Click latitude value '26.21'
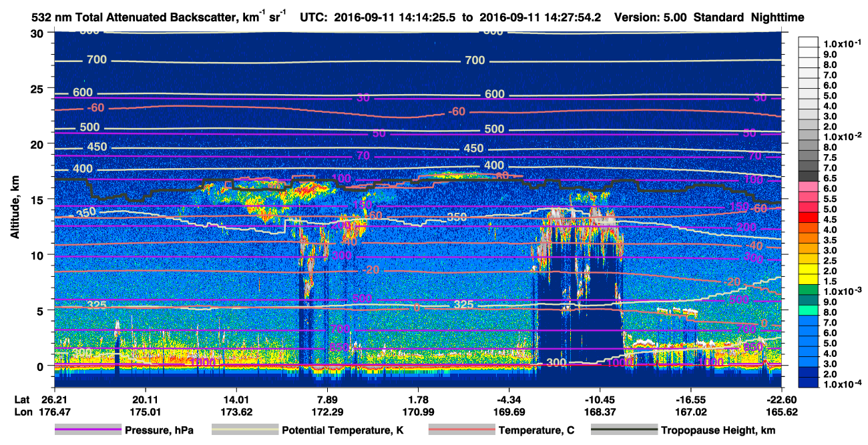The image size is (868, 445). pos(54,400)
